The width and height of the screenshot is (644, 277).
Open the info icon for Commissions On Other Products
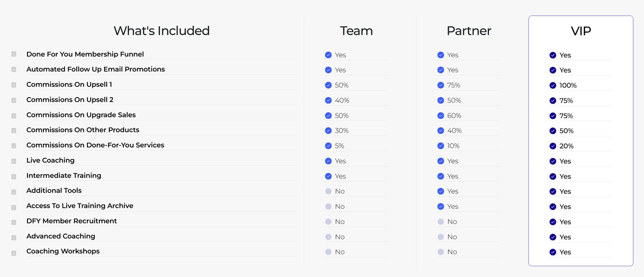pos(14,130)
